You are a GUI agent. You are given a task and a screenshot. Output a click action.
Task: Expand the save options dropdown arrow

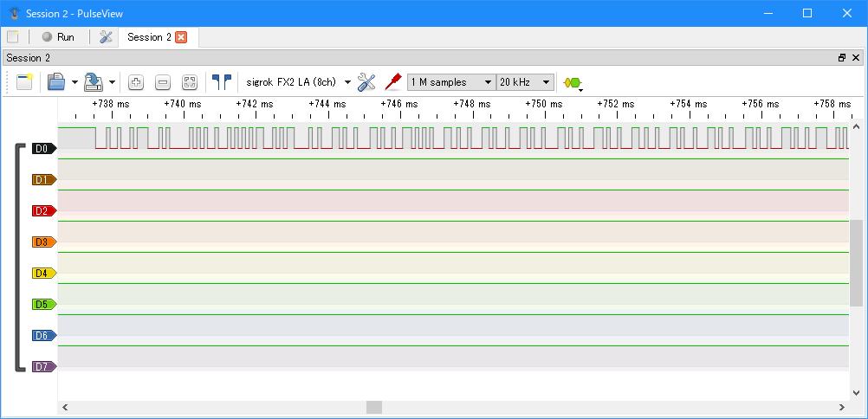pos(112,82)
